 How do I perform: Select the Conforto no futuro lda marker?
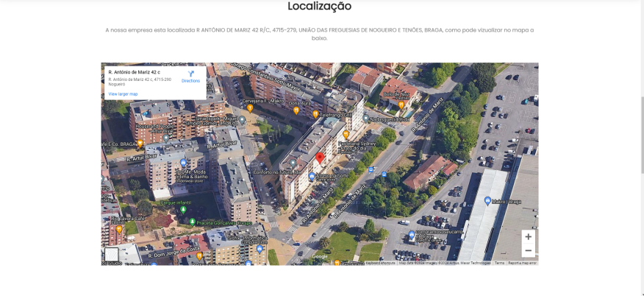[x=293, y=163]
